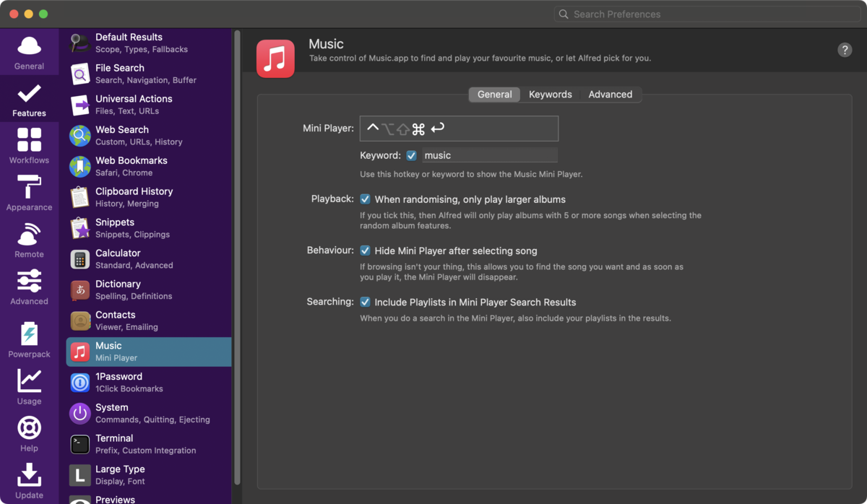Select 1Password feature icon
867x504 pixels.
point(79,383)
